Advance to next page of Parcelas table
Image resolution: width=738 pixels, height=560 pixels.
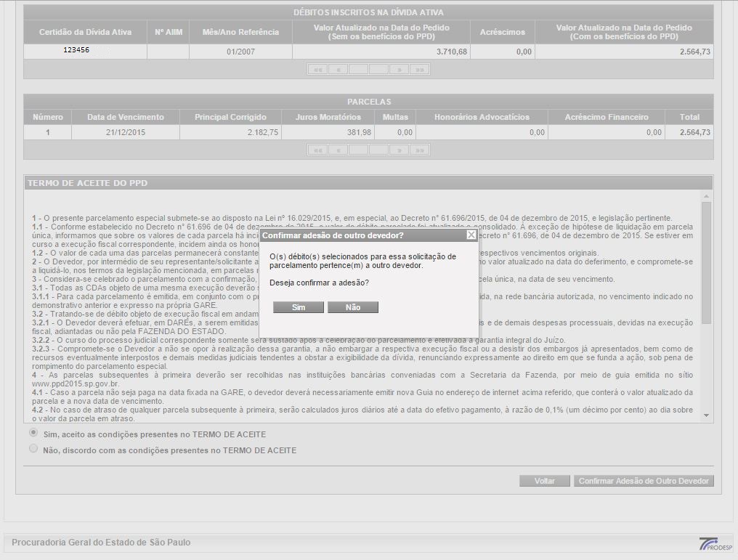tap(399, 150)
